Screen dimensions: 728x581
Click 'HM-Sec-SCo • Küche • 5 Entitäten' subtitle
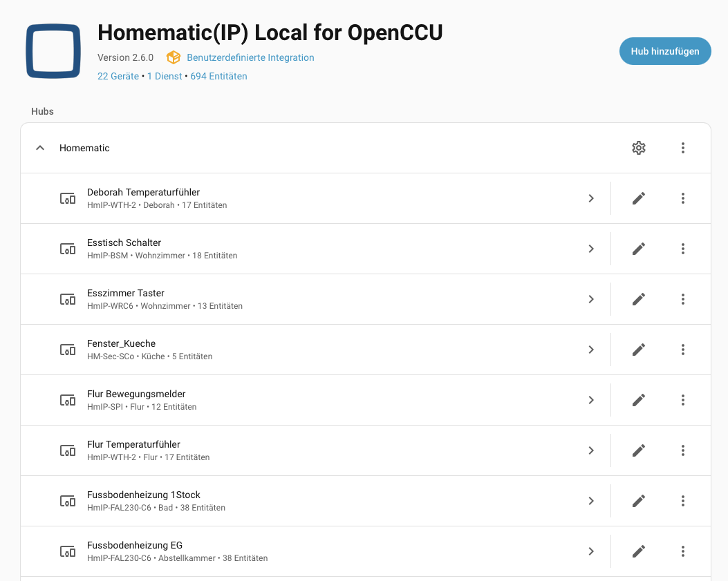(x=149, y=356)
